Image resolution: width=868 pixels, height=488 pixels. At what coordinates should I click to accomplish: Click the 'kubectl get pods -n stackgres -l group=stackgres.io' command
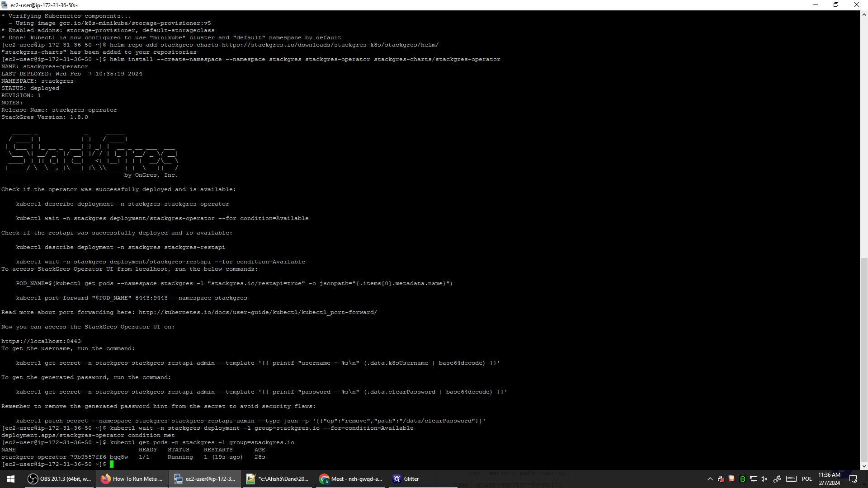point(202,442)
